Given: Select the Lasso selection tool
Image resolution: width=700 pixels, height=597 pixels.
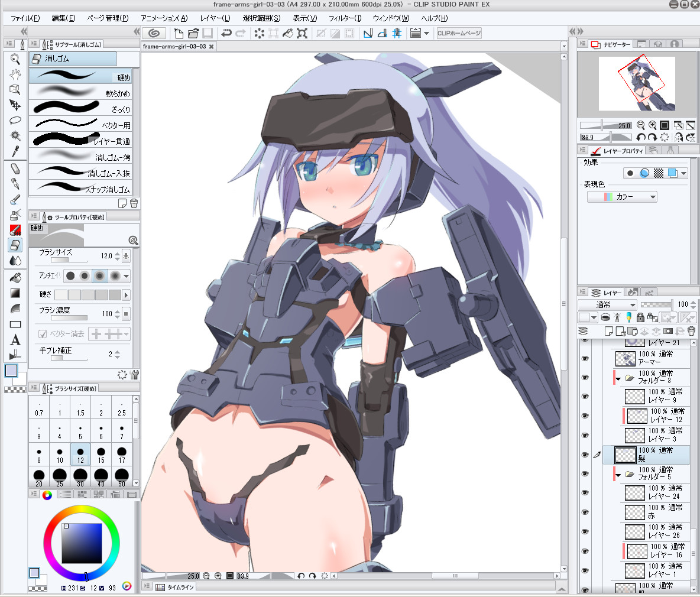Looking at the screenshot, I should (15, 121).
